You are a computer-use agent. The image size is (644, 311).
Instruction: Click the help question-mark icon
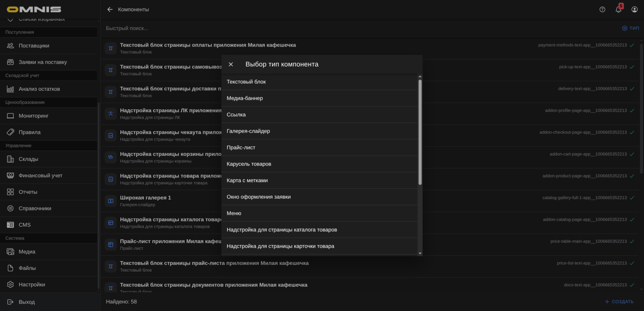(602, 9)
